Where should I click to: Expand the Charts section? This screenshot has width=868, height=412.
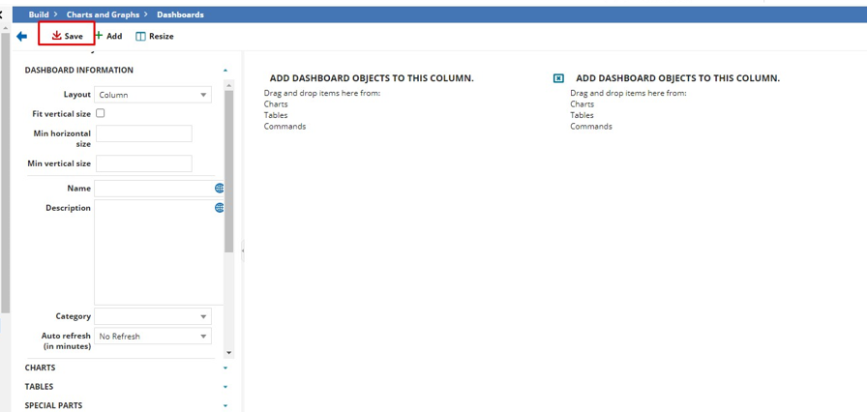225,368
